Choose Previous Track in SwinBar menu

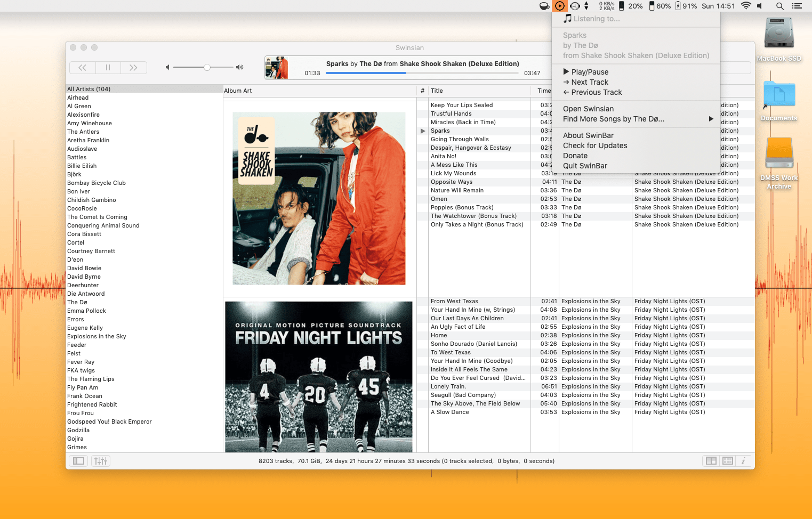pyautogui.click(x=636, y=92)
